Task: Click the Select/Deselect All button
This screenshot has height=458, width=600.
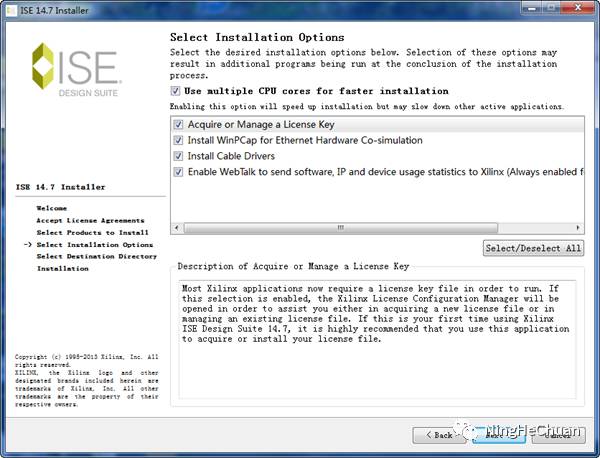Action: [x=533, y=248]
